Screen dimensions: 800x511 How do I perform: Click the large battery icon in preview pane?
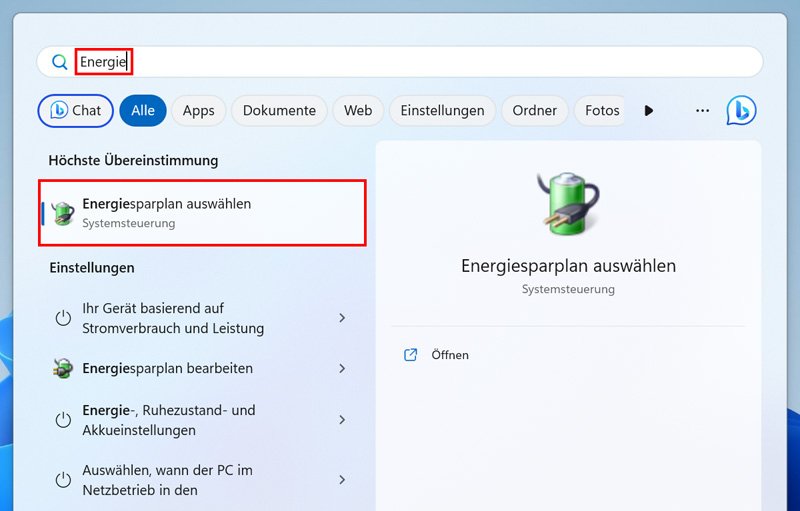tap(568, 203)
